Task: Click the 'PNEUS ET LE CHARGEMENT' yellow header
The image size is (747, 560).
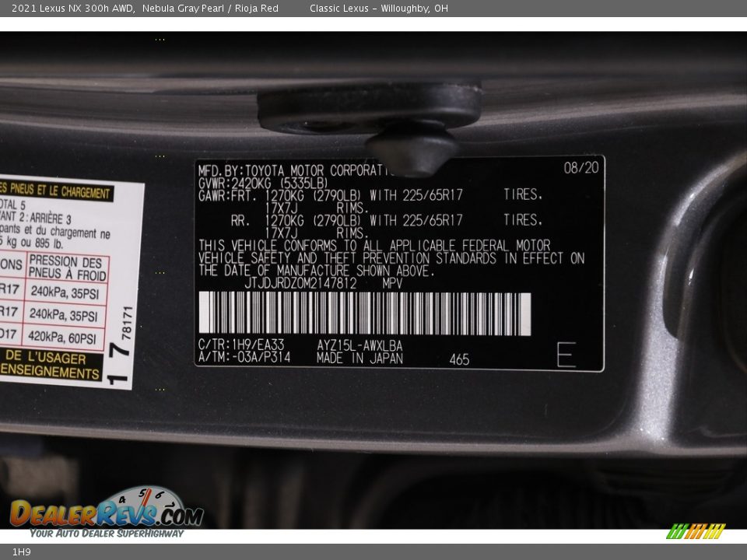Action: (x=56, y=191)
